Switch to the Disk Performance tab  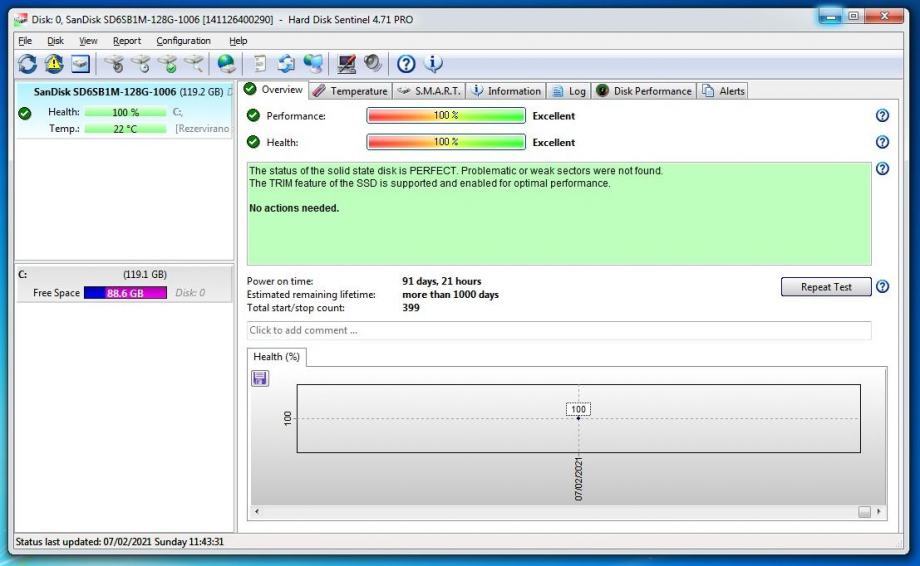coord(644,91)
